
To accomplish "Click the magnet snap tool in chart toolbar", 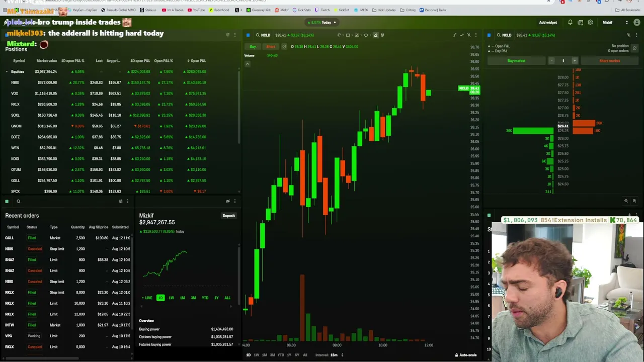I will click(382, 35).
